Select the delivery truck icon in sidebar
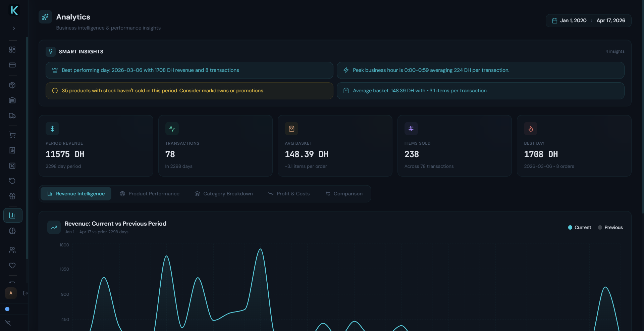This screenshot has height=331, width=644. tap(12, 116)
